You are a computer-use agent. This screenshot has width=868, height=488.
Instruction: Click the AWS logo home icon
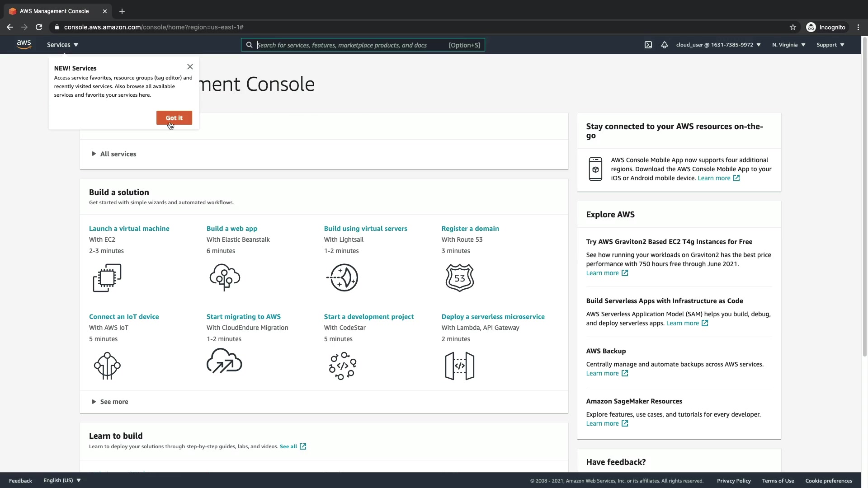click(24, 44)
